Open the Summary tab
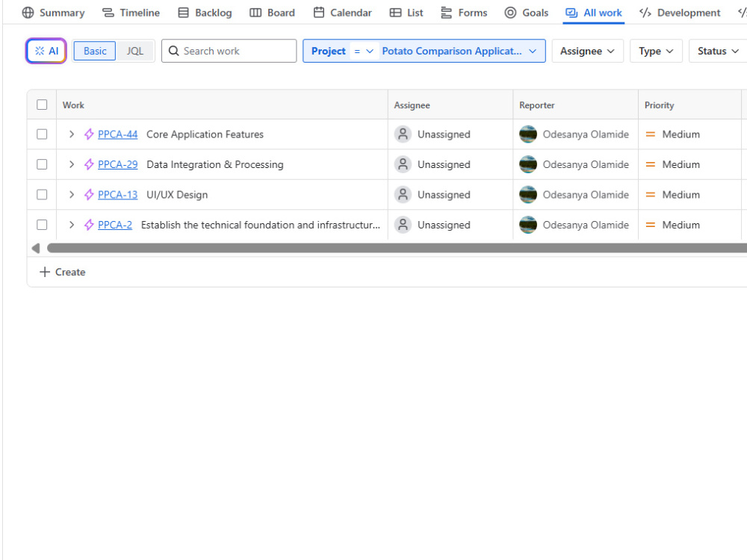Image resolution: width=747 pixels, height=560 pixels. pyautogui.click(x=53, y=13)
